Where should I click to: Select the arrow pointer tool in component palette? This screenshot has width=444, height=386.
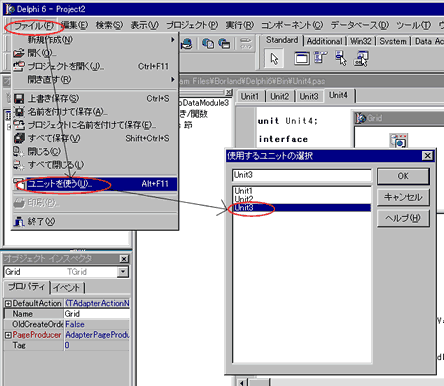click(x=274, y=59)
